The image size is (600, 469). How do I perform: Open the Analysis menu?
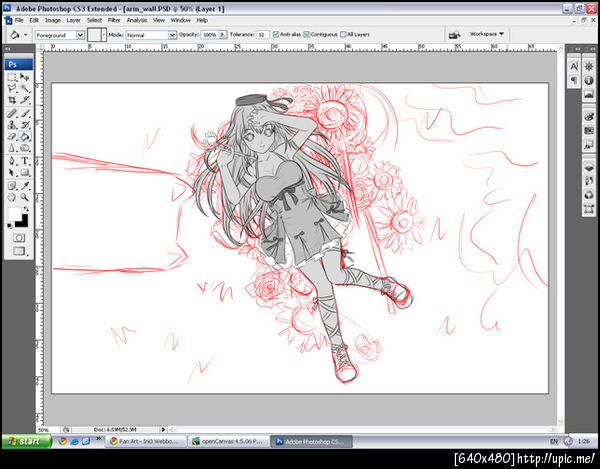click(x=137, y=20)
